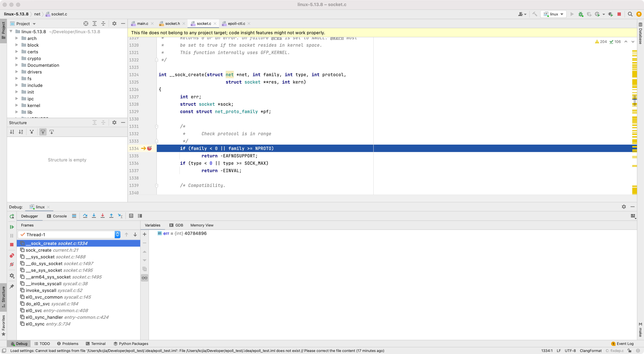Viewport: 644px width, 354px height.
Task: Switch to the epoll-ctl.c editor tab
Action: point(236,23)
